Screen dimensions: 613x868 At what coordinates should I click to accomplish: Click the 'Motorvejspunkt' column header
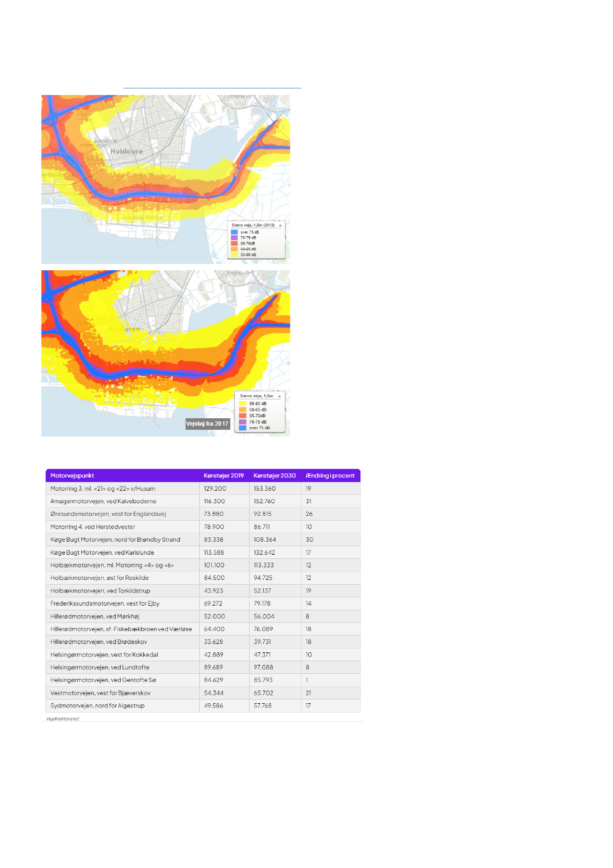[72, 475]
